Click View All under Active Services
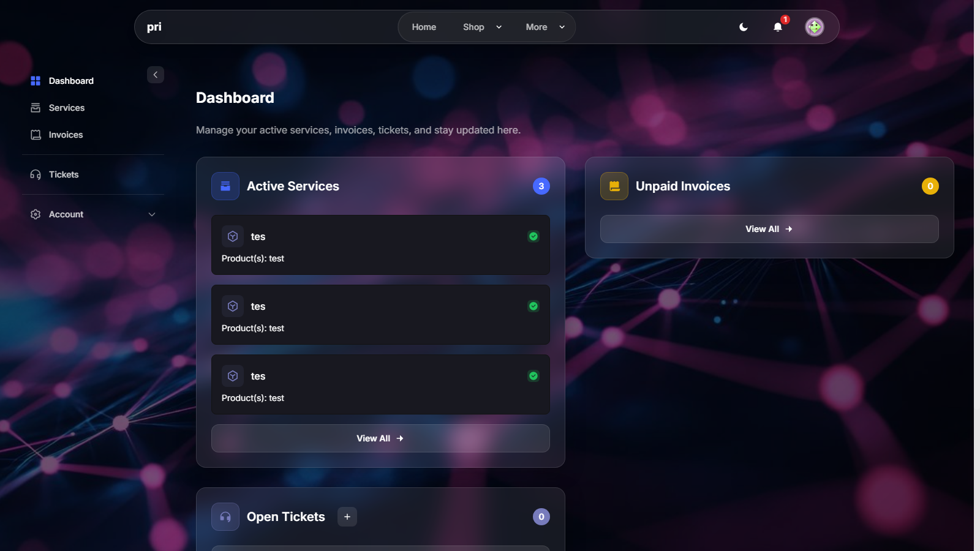The image size is (980, 551). click(380, 438)
